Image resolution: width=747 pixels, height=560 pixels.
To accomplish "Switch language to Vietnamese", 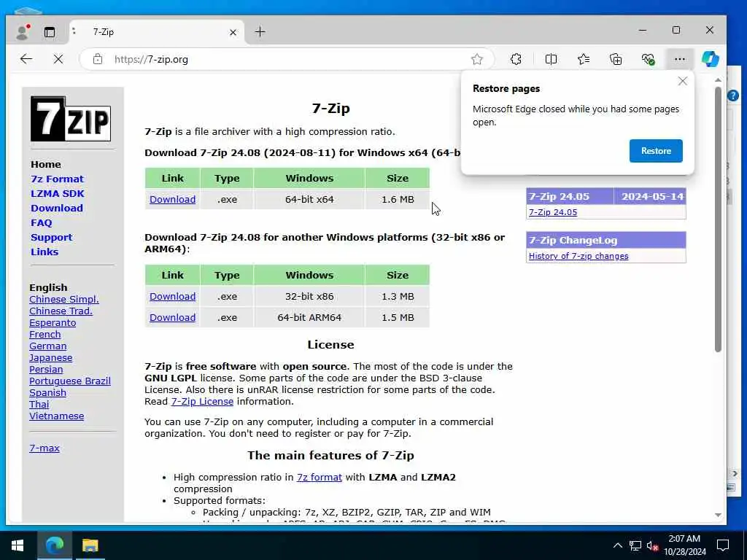I will 56,416.
